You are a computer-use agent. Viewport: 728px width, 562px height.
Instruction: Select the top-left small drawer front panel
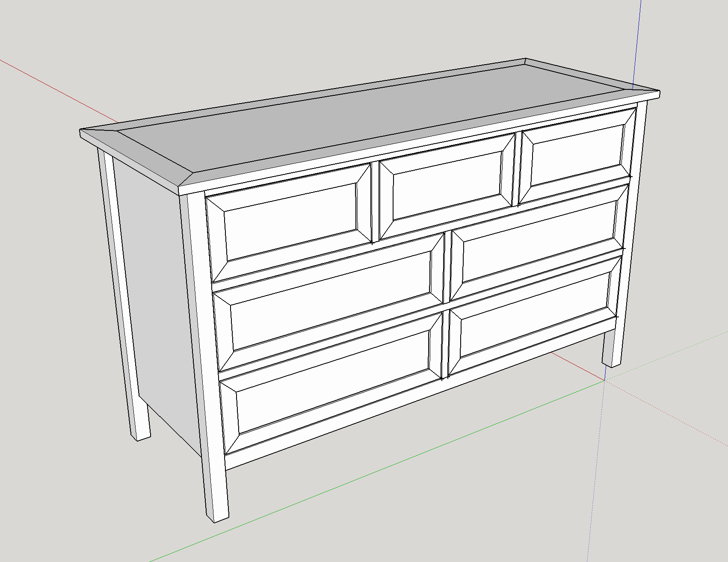291,222
